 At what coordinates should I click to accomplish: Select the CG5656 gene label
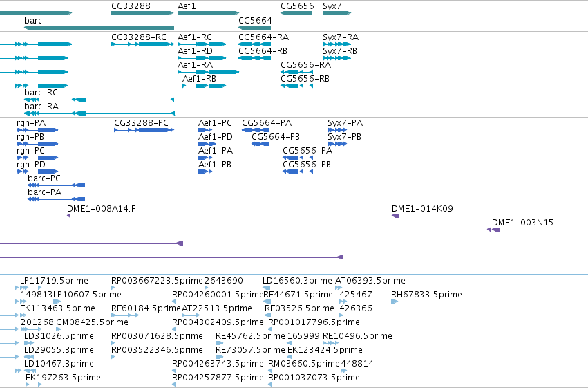[x=297, y=6]
